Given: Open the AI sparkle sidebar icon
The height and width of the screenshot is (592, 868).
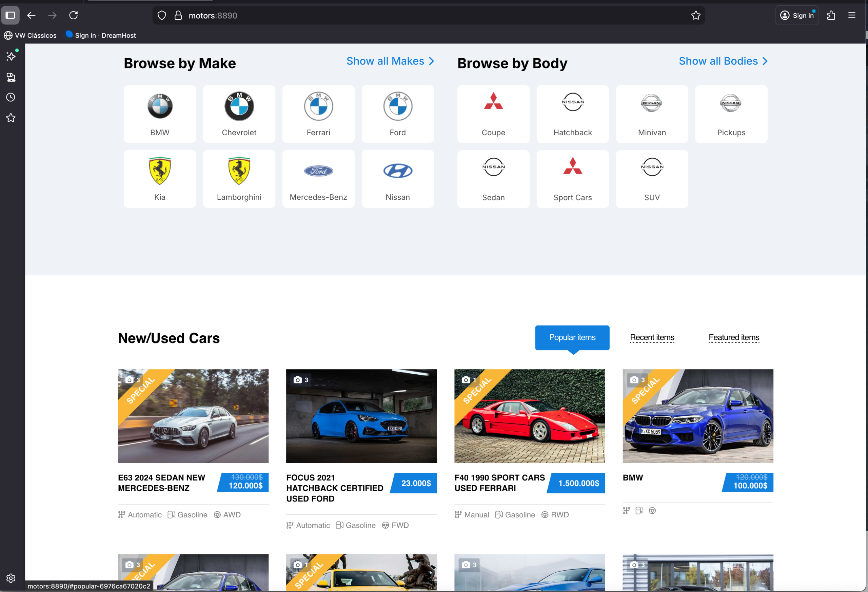Looking at the screenshot, I should coord(11,56).
